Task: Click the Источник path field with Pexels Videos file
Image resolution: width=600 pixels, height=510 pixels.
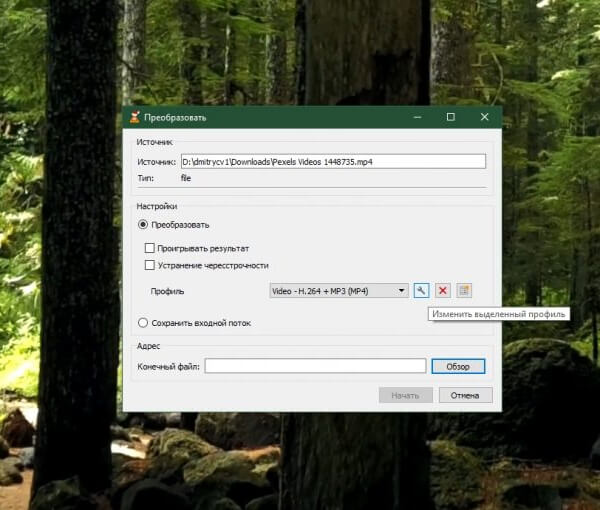Action: [x=332, y=161]
